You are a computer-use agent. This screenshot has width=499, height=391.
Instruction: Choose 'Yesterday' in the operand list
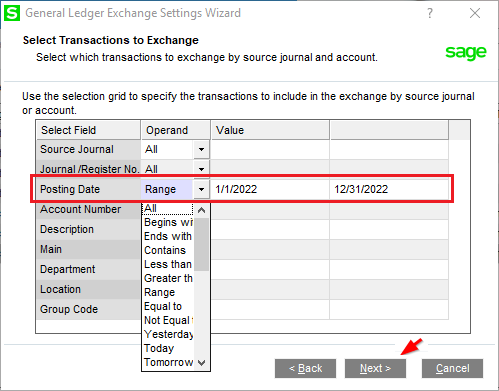click(x=168, y=334)
